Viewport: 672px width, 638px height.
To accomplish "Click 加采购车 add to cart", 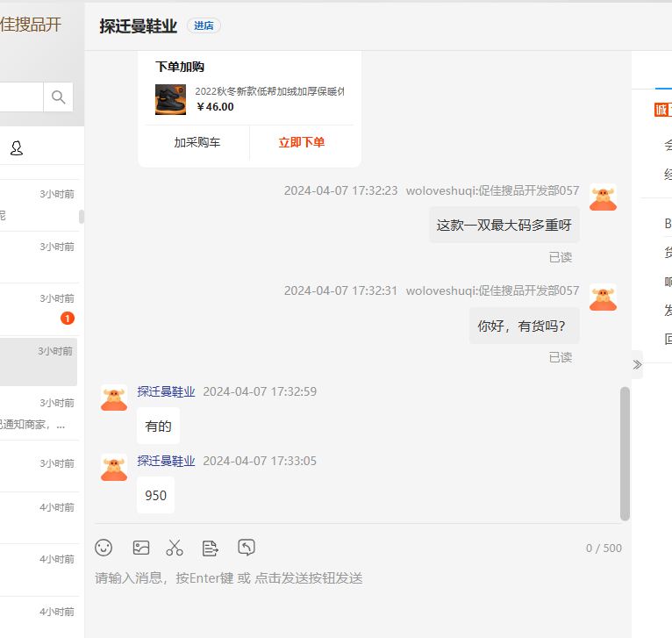I will pos(197,142).
